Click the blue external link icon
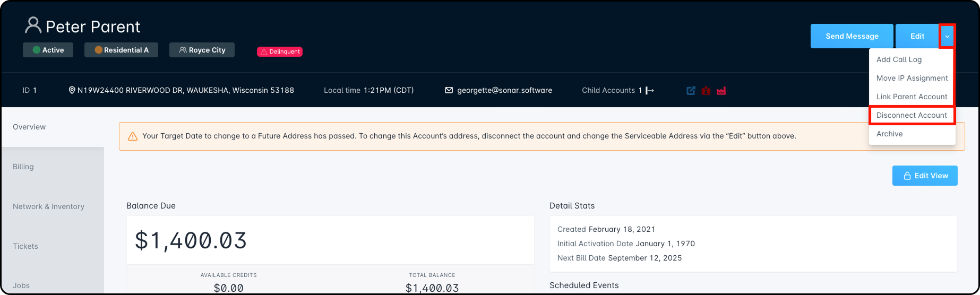 [x=691, y=91]
